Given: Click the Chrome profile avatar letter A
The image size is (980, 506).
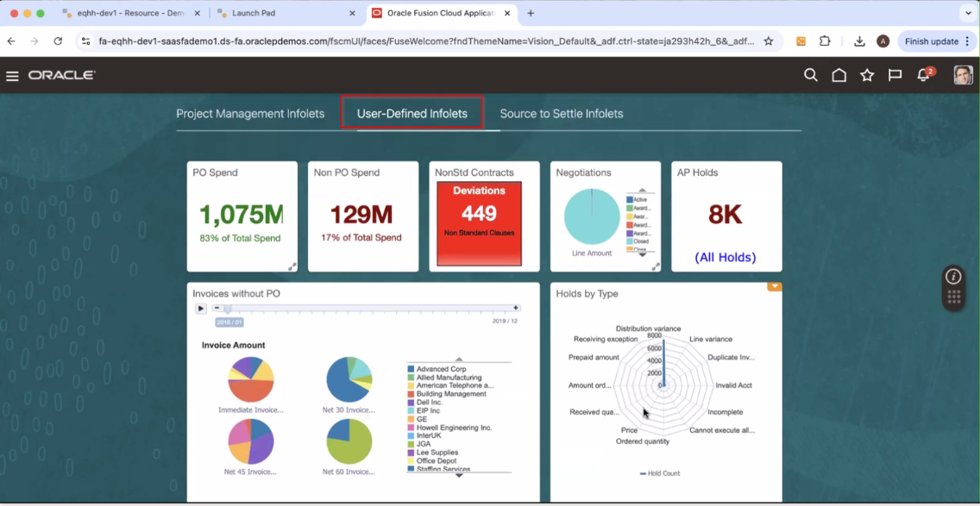Looking at the screenshot, I should 883,41.
